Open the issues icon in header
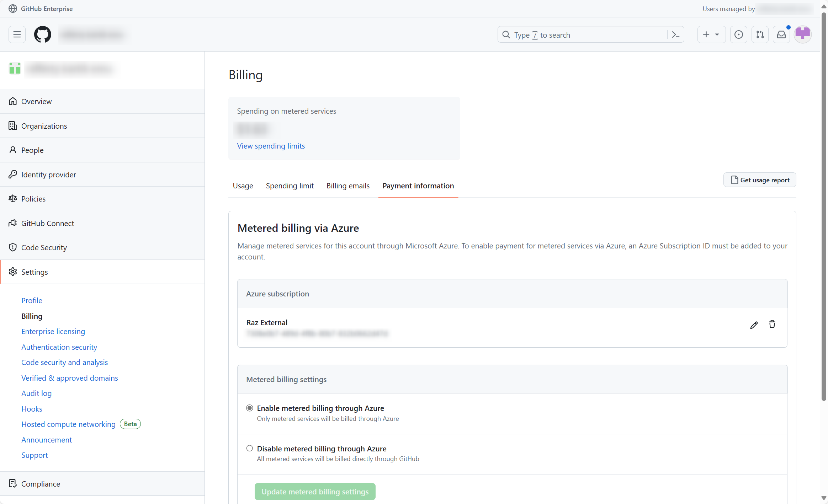 (739, 34)
